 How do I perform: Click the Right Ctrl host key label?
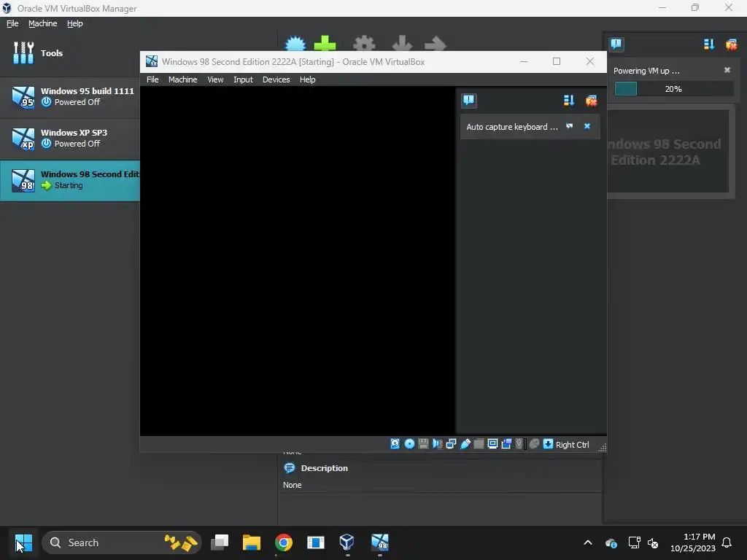572,444
